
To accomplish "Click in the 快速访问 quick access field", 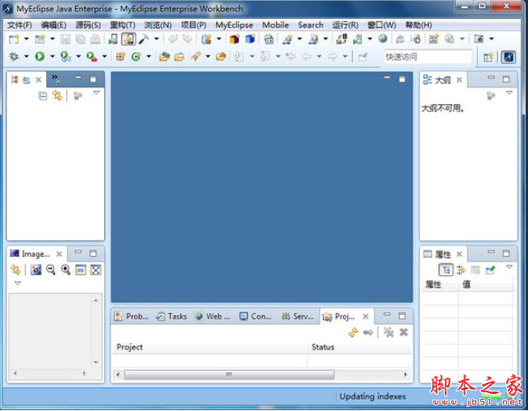I will click(x=428, y=57).
